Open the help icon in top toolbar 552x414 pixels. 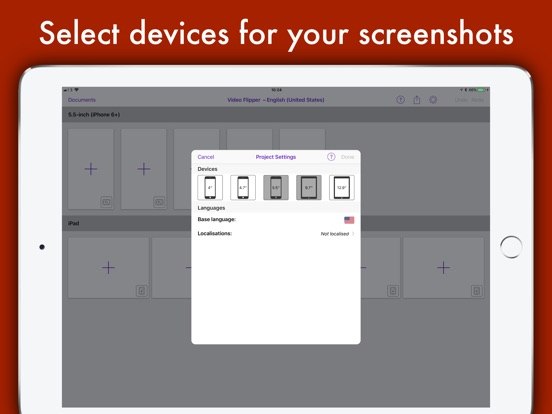point(400,100)
